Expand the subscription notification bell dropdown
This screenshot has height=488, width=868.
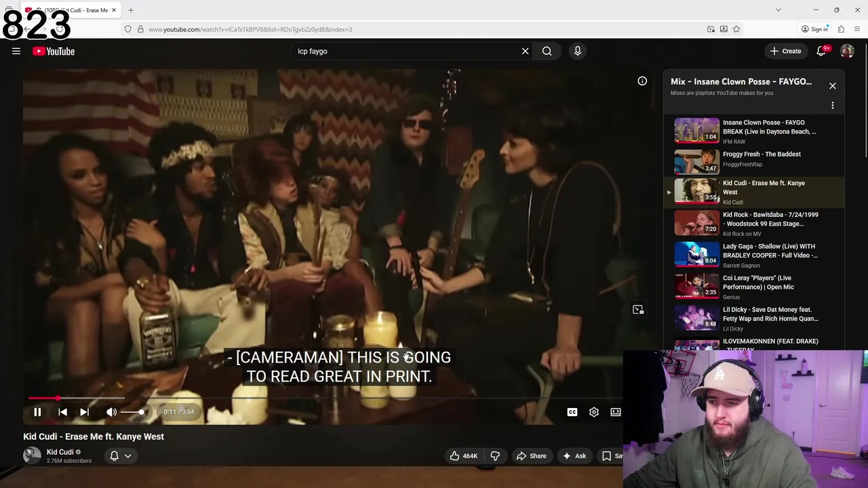tap(120, 456)
